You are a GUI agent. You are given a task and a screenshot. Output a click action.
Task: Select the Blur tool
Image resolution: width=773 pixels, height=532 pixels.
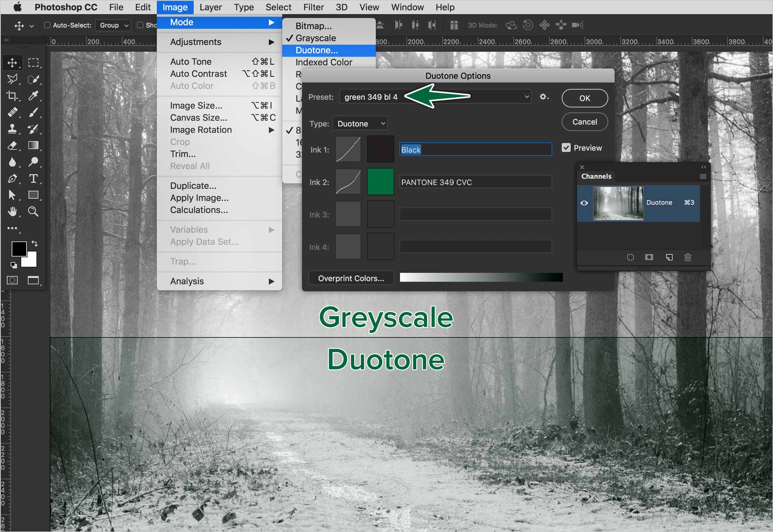12,162
